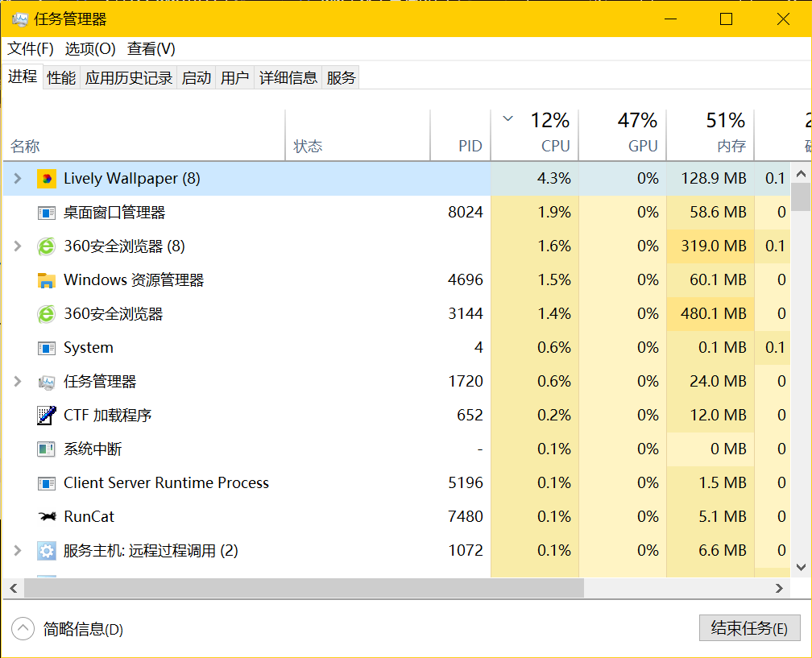This screenshot has width=812, height=658.
Task: Expand the Lively Wallpaper (8) process group
Action: point(18,179)
